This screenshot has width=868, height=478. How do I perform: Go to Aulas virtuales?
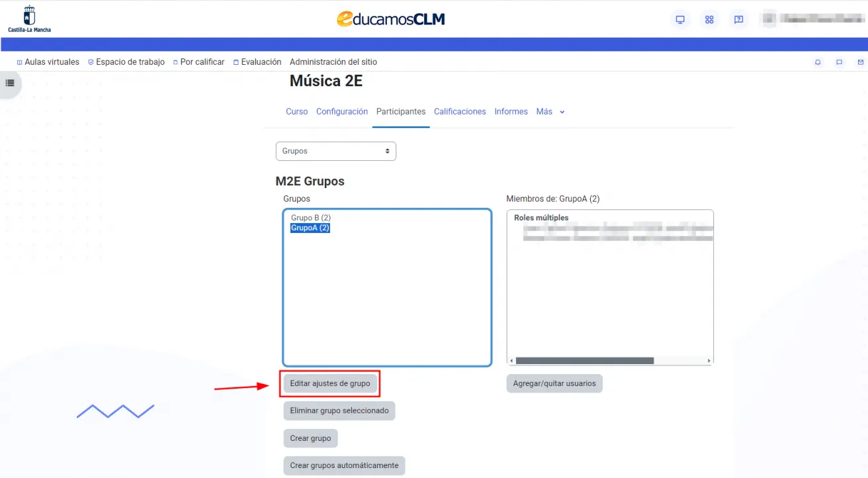pyautogui.click(x=48, y=62)
